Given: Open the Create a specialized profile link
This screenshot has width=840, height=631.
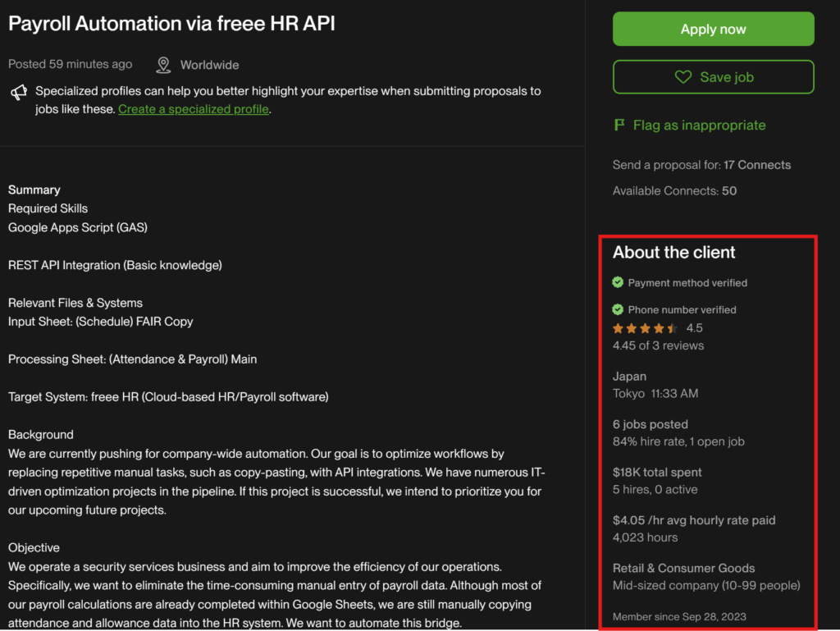Looking at the screenshot, I should 194,109.
